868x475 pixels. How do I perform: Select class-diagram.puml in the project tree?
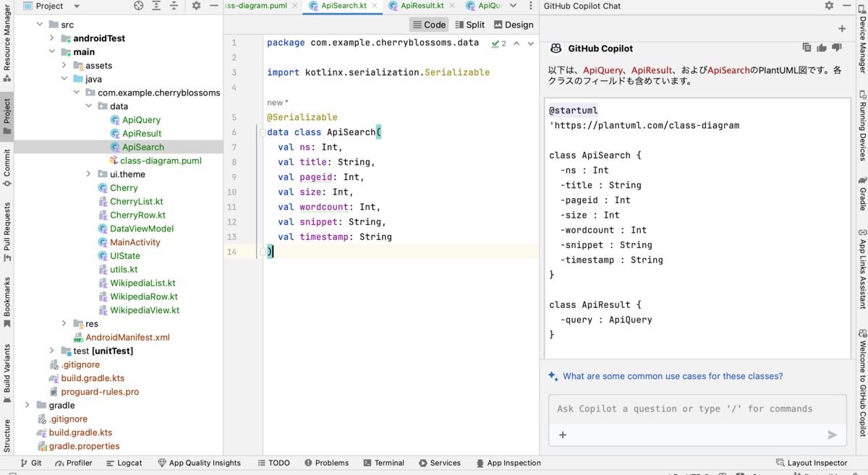pos(161,161)
